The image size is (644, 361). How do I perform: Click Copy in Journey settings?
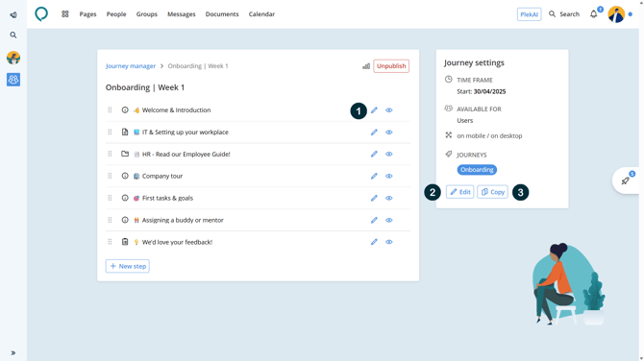[x=492, y=192]
